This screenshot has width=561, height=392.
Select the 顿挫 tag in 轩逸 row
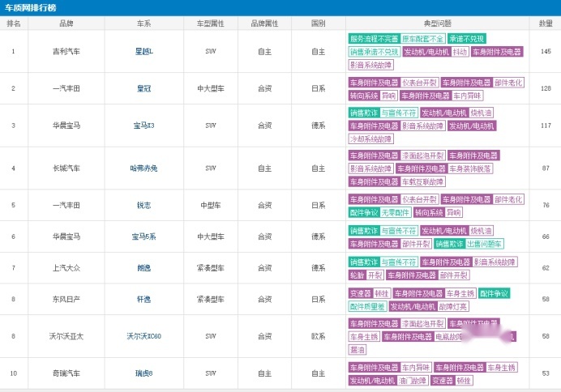(x=381, y=293)
